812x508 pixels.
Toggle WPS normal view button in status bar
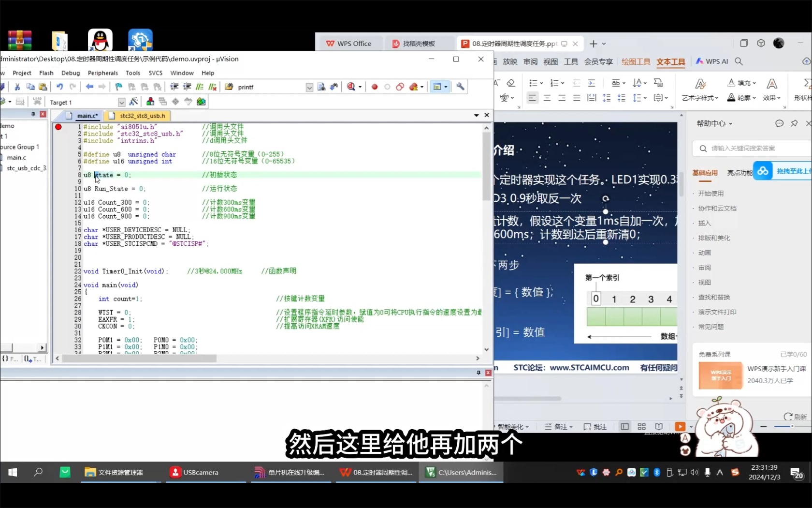click(624, 426)
